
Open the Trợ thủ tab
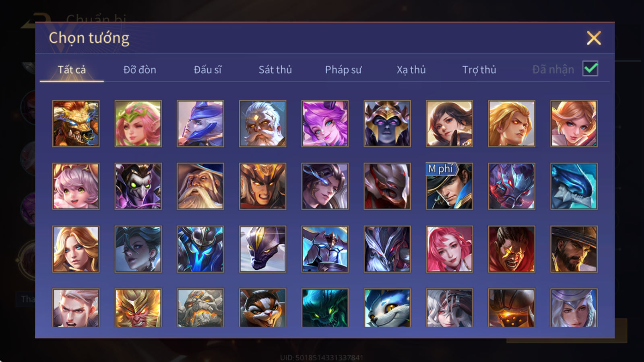[x=479, y=70]
